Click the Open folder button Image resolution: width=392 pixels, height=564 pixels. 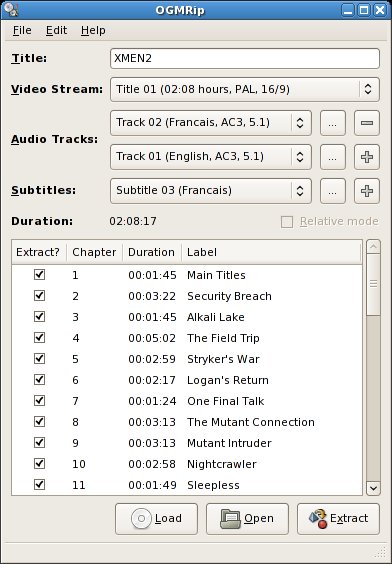[247, 519]
